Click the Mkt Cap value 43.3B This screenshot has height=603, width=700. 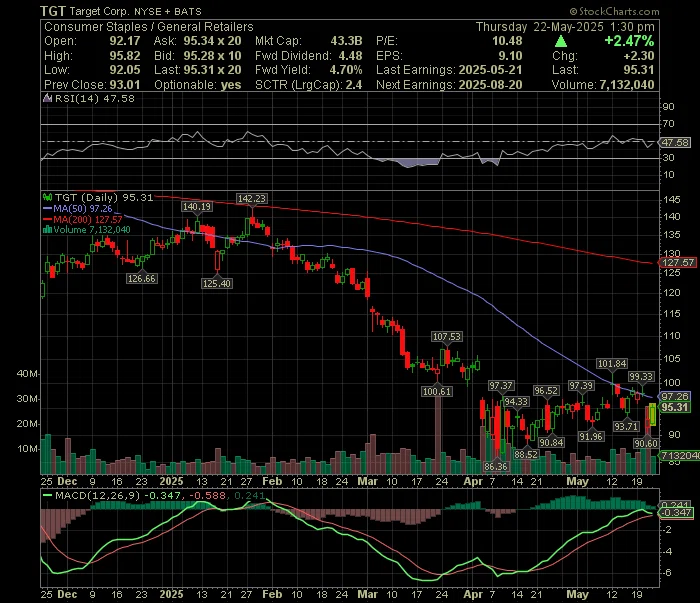coord(346,41)
